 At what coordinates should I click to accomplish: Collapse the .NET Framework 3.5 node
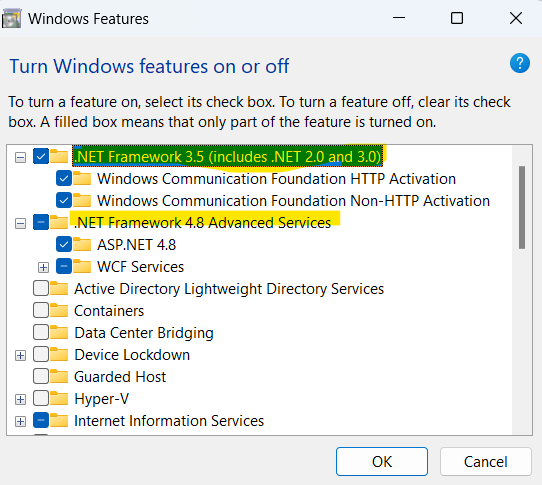pyautogui.click(x=20, y=158)
